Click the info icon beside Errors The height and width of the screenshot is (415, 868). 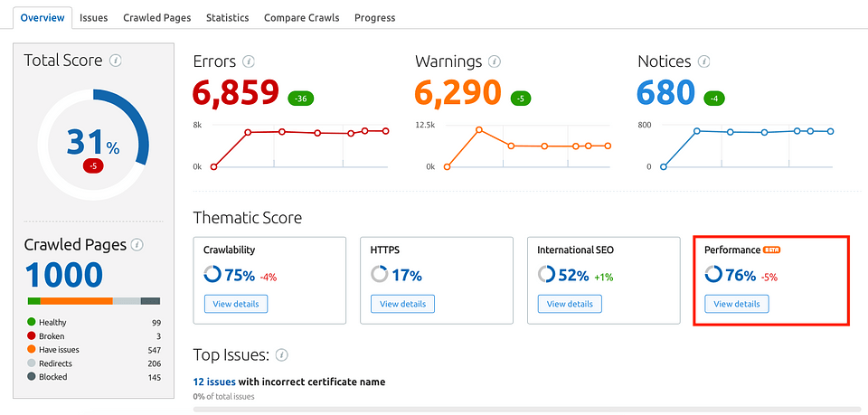(x=249, y=61)
